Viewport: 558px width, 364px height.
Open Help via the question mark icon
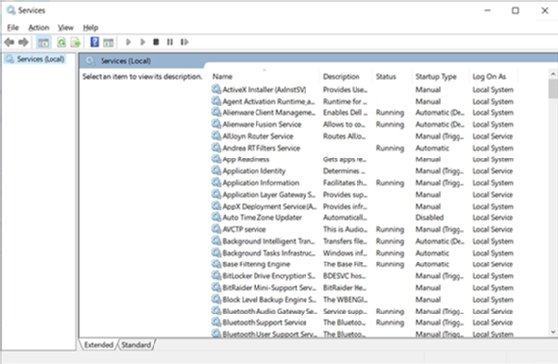(x=94, y=42)
